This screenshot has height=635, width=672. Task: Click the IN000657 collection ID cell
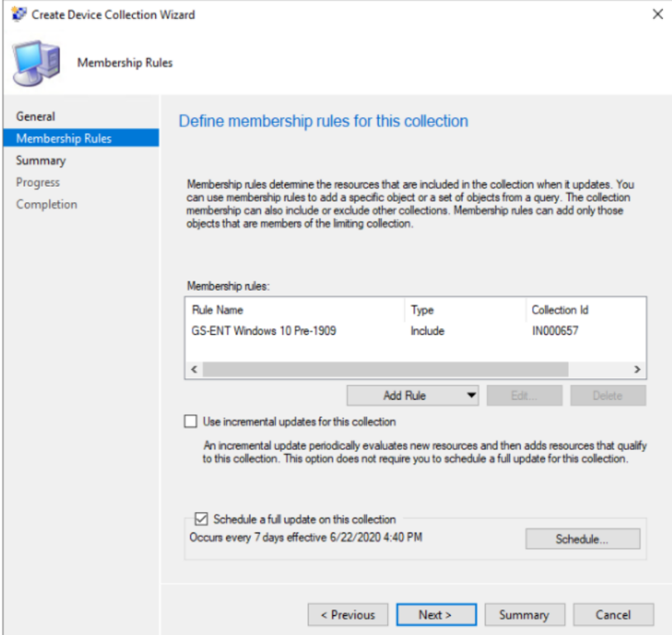point(555,331)
